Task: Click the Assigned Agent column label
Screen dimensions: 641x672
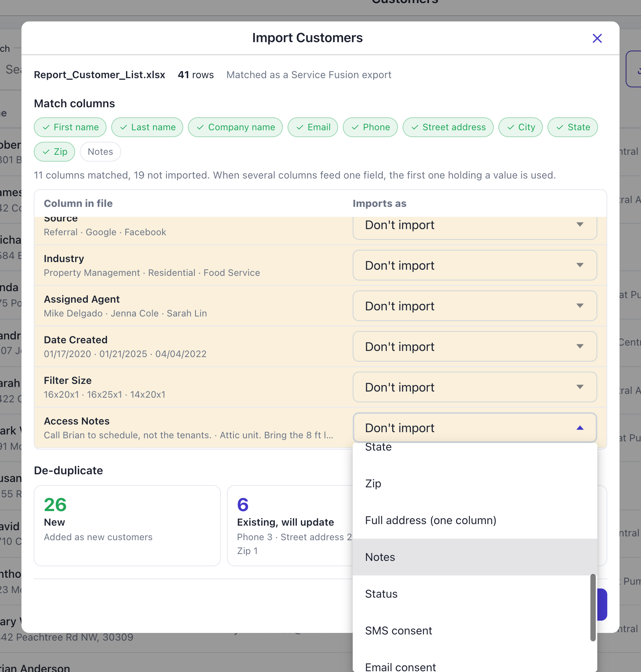Action: [x=82, y=299]
